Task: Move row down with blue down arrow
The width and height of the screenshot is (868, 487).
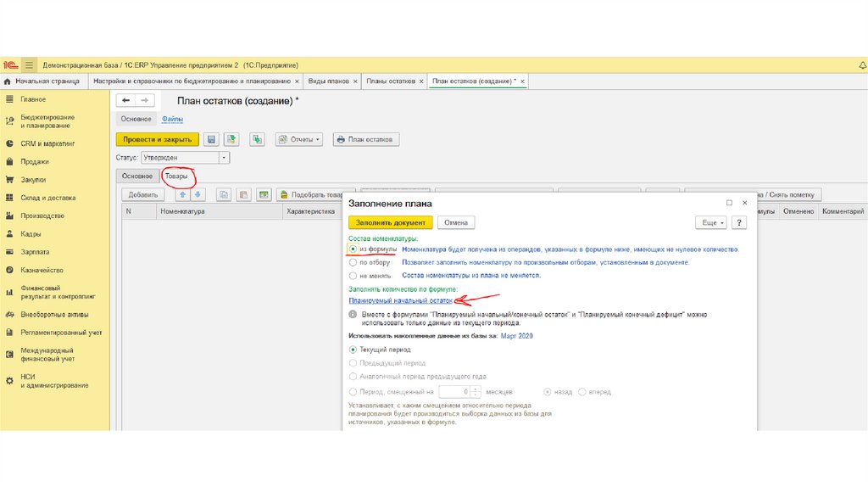Action: (198, 194)
